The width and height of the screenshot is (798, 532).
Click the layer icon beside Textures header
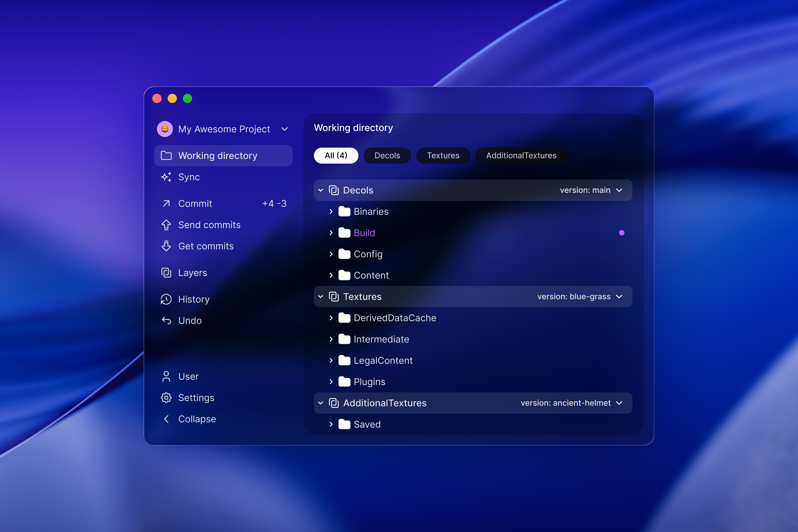tap(334, 297)
